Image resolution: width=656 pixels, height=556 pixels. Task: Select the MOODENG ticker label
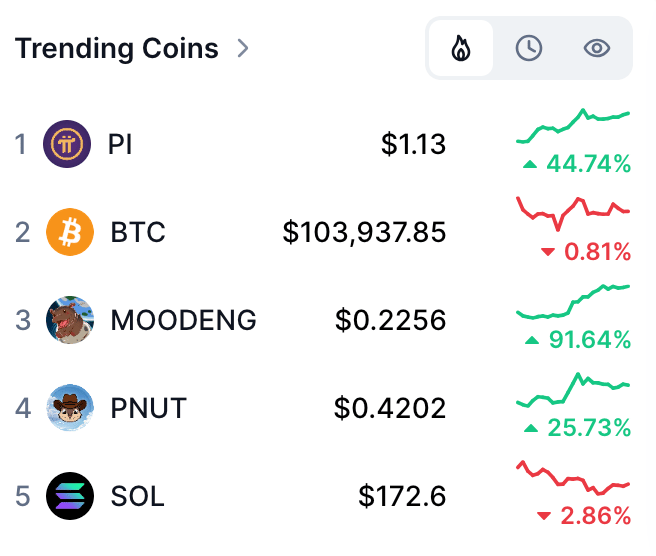[x=184, y=320]
